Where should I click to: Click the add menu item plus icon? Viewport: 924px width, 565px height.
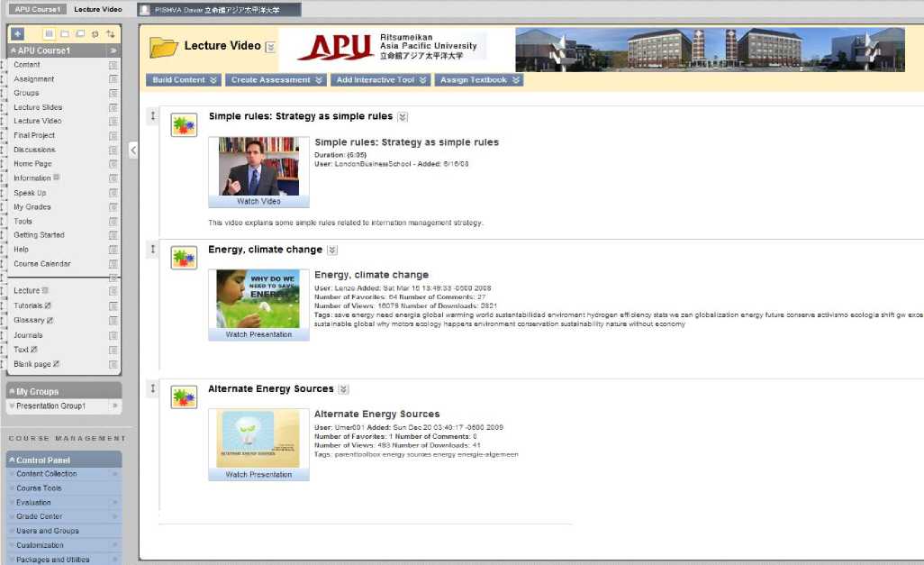[x=17, y=34]
